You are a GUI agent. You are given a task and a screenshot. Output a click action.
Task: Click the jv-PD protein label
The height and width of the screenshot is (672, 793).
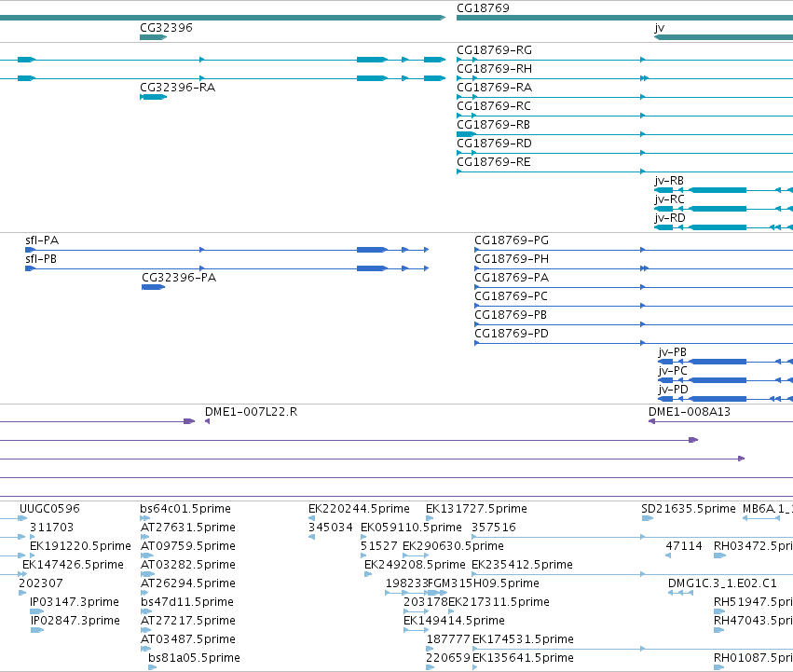(673, 390)
